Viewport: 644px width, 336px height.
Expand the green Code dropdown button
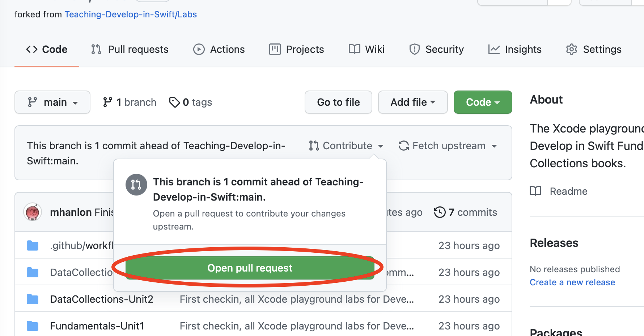[x=483, y=102]
